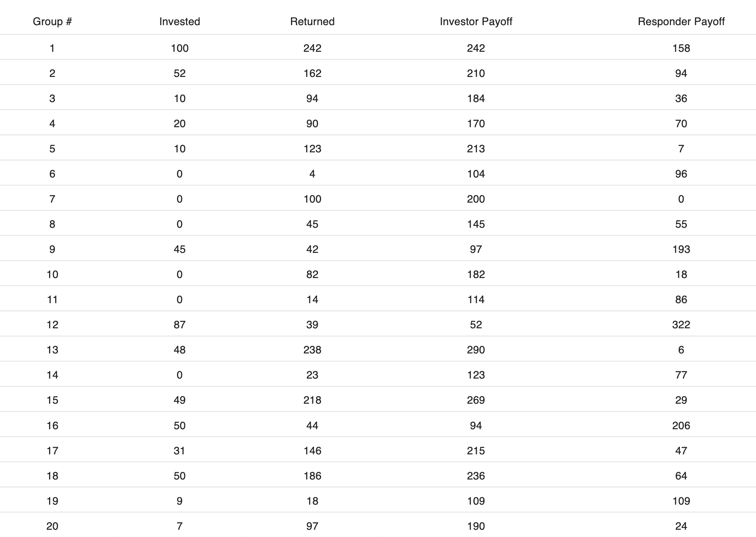Screen dimensions: 756x537
Task: Select group number 20 cell
Action: click(x=52, y=526)
